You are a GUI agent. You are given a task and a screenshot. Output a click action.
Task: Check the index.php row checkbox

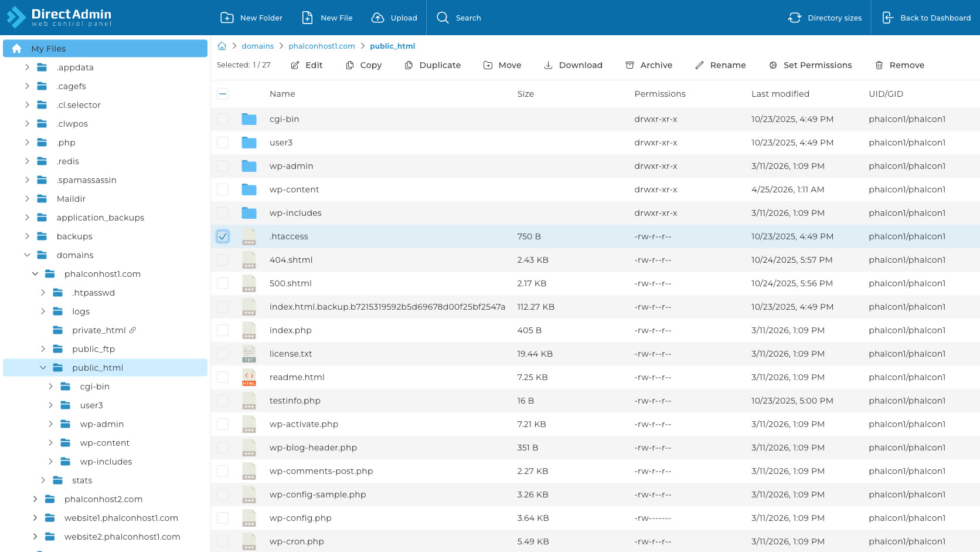(x=223, y=330)
